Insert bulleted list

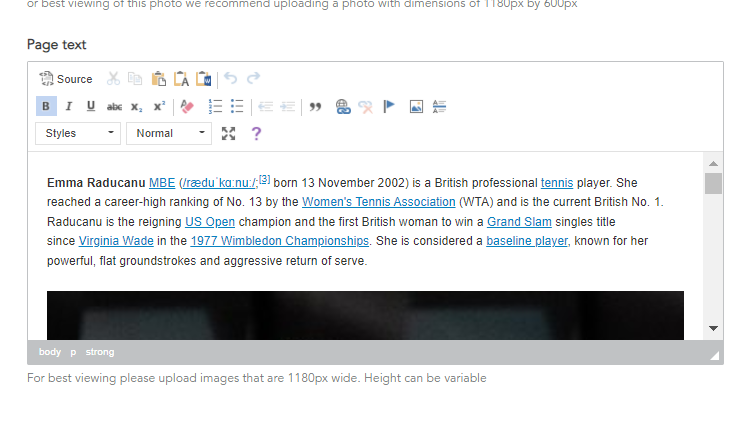pos(237,106)
